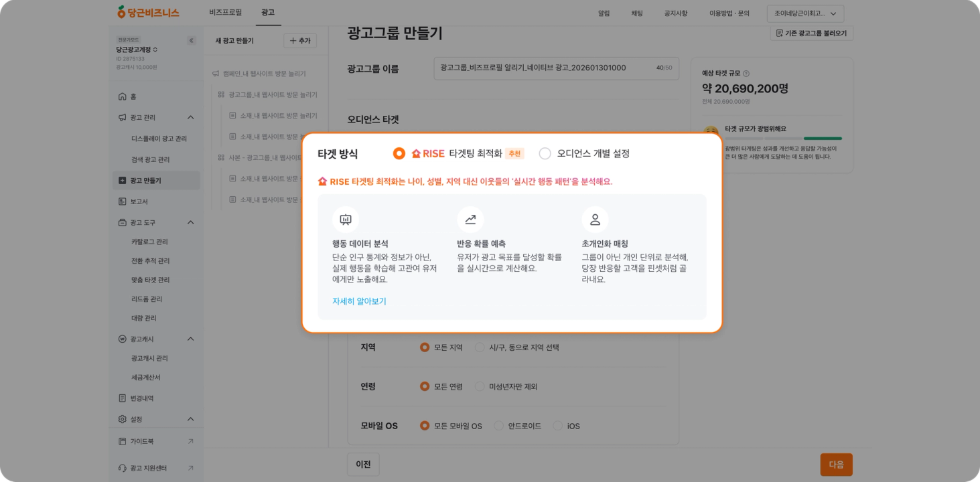Select the iOS radio option
980x482 pixels.
pyautogui.click(x=558, y=426)
